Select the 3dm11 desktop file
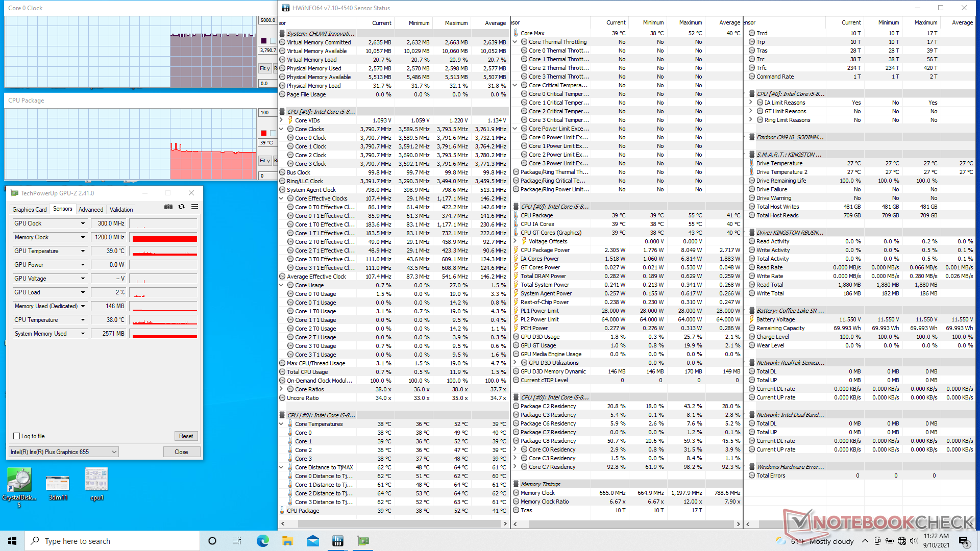 point(58,487)
